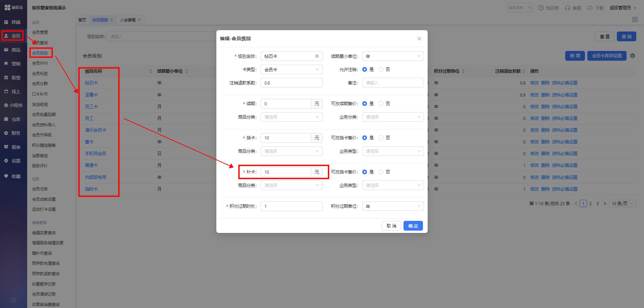Open 会员RFM in the submenu
Viewport: 644px width, 308px height.
pyautogui.click(x=40, y=63)
